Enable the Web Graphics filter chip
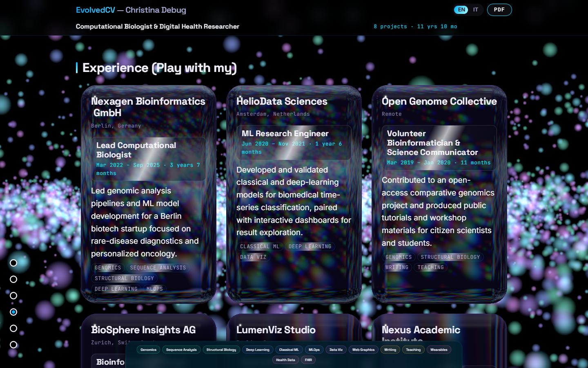The height and width of the screenshot is (368, 588). point(363,350)
